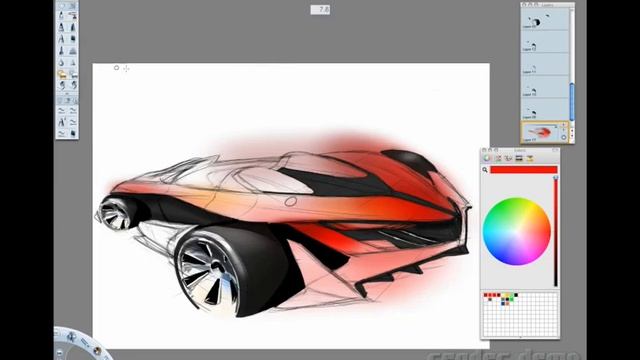This screenshot has height=360, width=640.
Task: Click the vertical brightness slider beside the color wheel
Action: coord(556,232)
